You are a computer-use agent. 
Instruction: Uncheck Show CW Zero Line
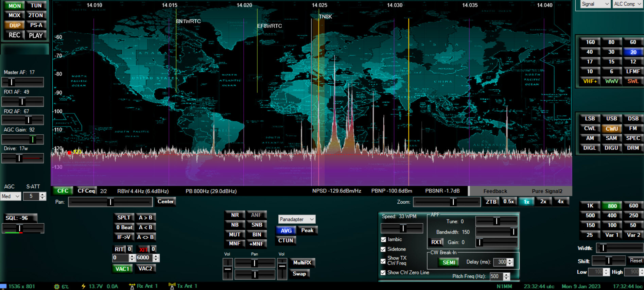[383, 273]
